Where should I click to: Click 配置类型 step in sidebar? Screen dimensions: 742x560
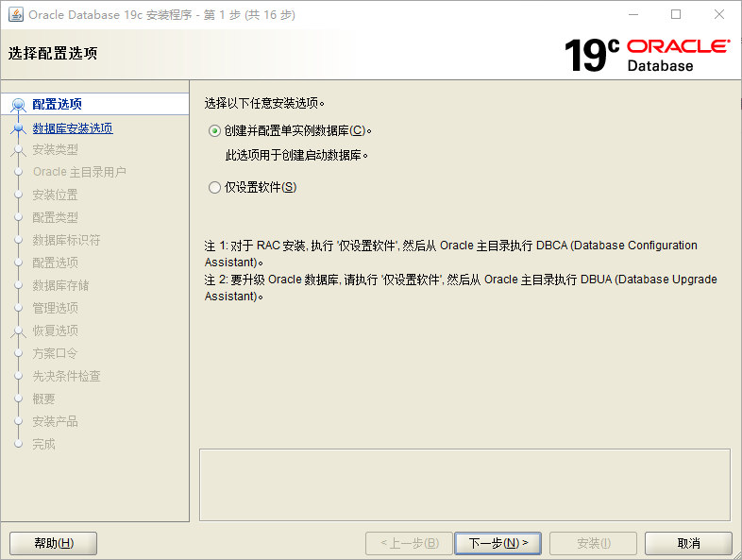tap(55, 217)
